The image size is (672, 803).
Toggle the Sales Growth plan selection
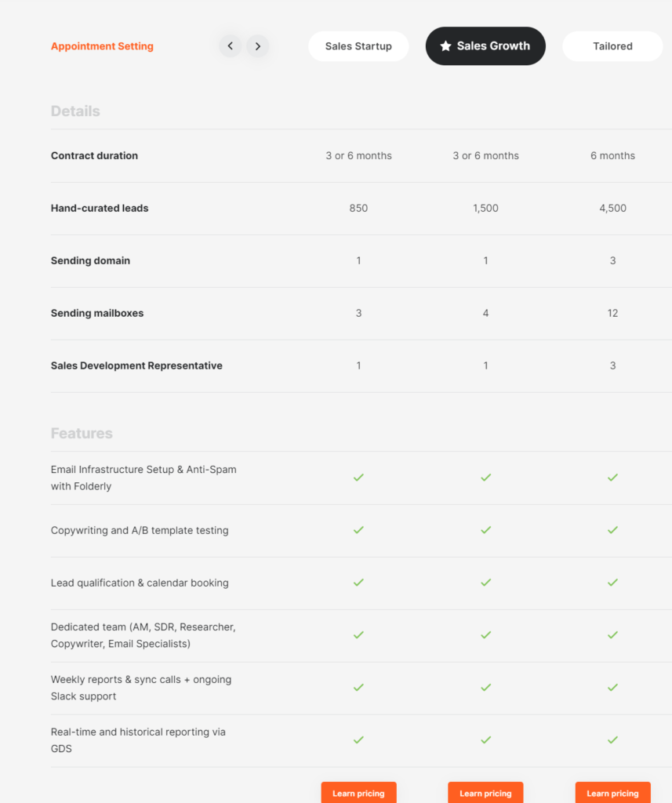click(x=485, y=45)
